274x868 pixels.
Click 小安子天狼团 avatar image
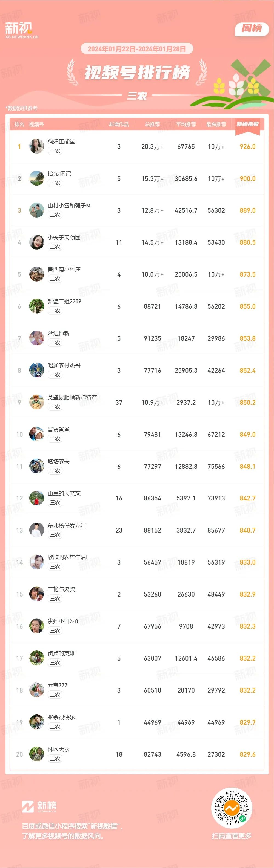pos(36,242)
